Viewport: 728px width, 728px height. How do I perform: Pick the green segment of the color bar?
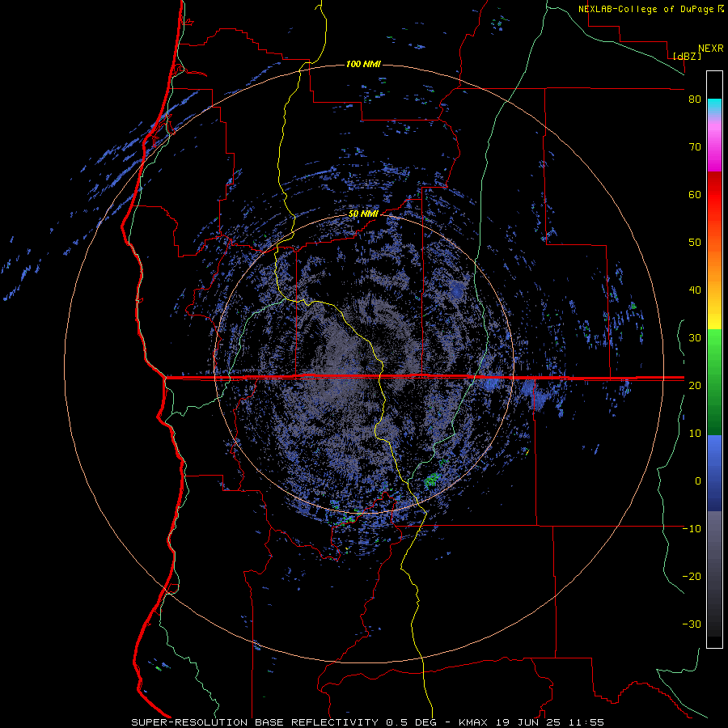pyautogui.click(x=714, y=382)
